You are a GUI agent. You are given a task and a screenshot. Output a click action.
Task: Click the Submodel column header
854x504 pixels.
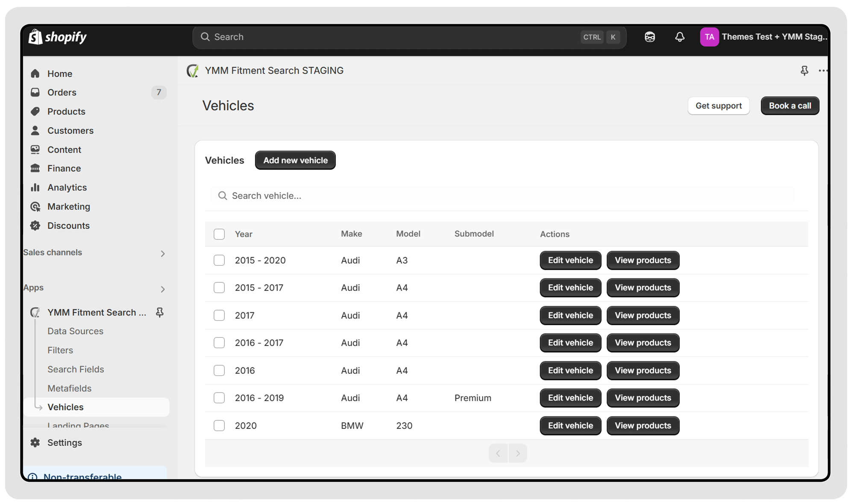474,234
